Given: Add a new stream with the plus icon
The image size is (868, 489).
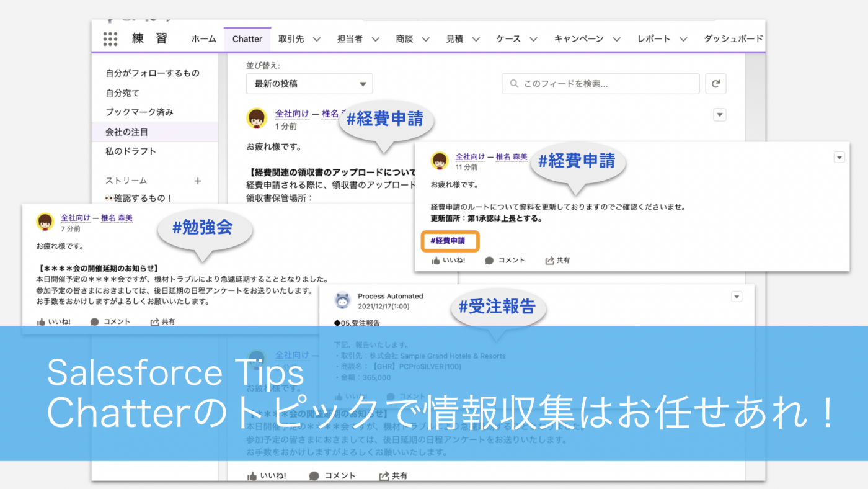Looking at the screenshot, I should [198, 181].
